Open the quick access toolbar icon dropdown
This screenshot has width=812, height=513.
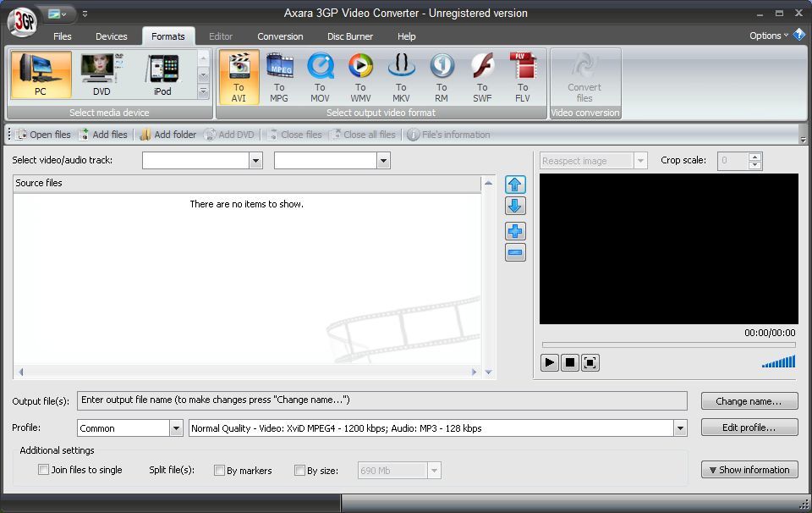click(x=58, y=14)
